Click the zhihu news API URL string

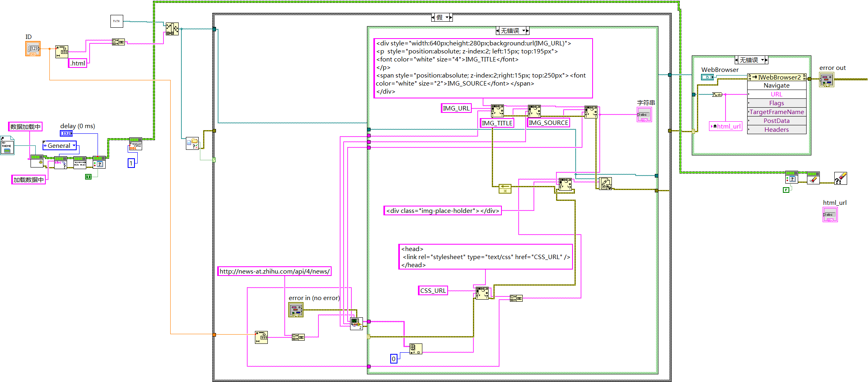point(275,271)
